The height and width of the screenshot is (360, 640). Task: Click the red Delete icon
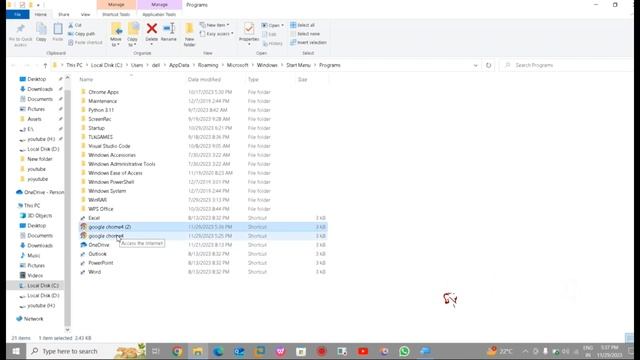151,29
